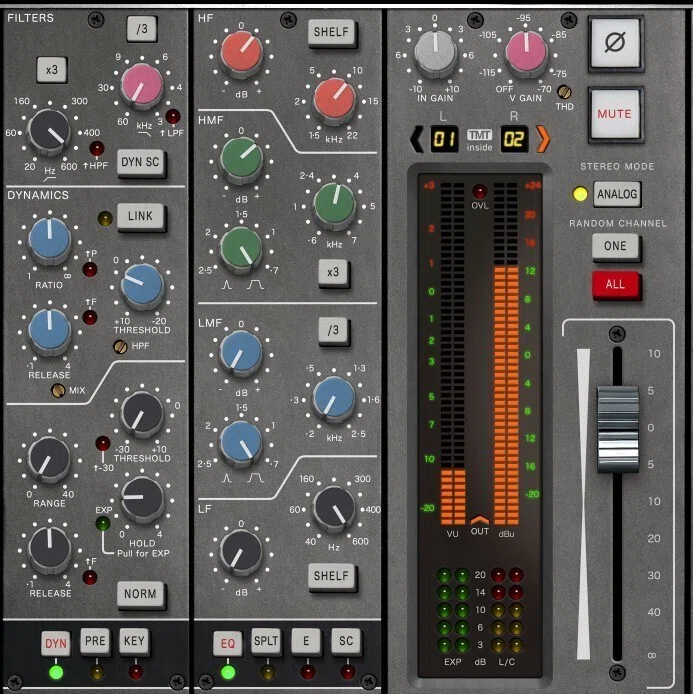
Task: Click the red OVL overload LED
Action: pyautogui.click(x=480, y=192)
